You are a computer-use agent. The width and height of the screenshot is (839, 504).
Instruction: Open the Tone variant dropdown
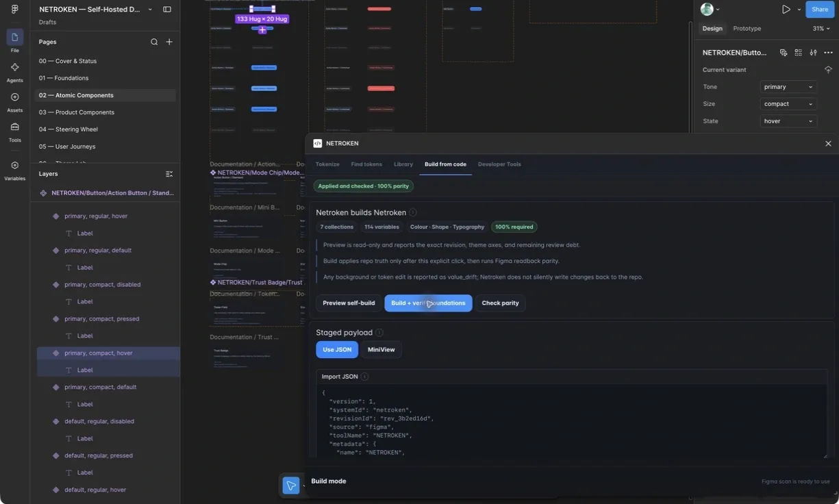point(788,87)
